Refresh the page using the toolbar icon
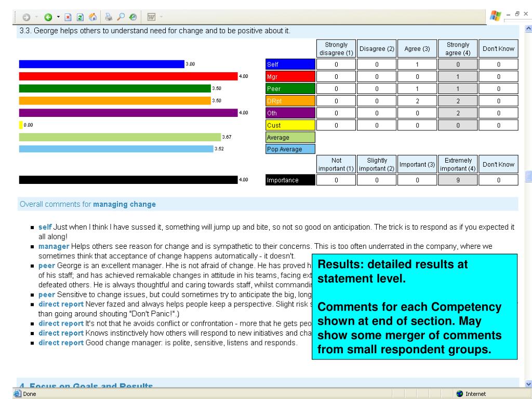This screenshot has height=399, width=532. (x=80, y=17)
